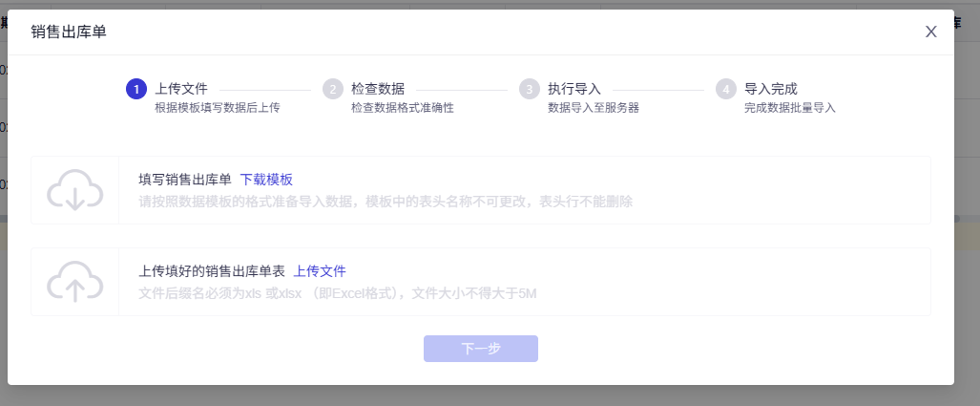Click the cloud download icon
This screenshot has width=980, height=406.
pos(75,189)
